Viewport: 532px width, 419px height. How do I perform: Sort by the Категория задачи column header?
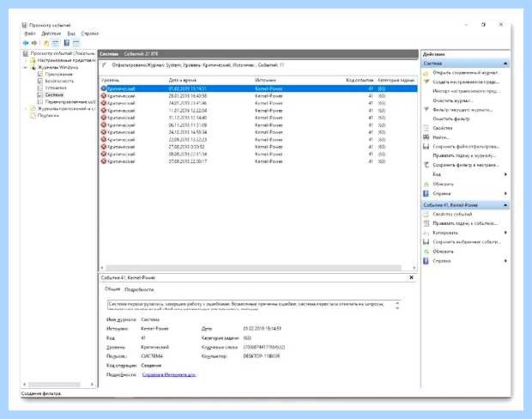(396, 80)
